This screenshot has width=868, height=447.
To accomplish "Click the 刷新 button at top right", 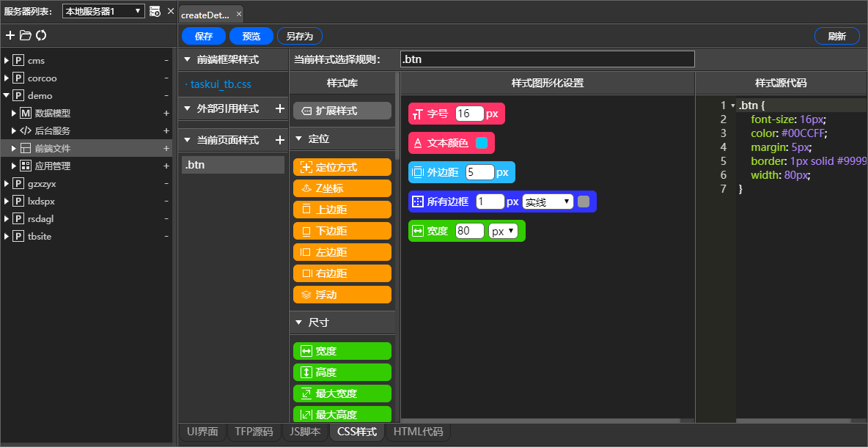I will click(x=836, y=35).
